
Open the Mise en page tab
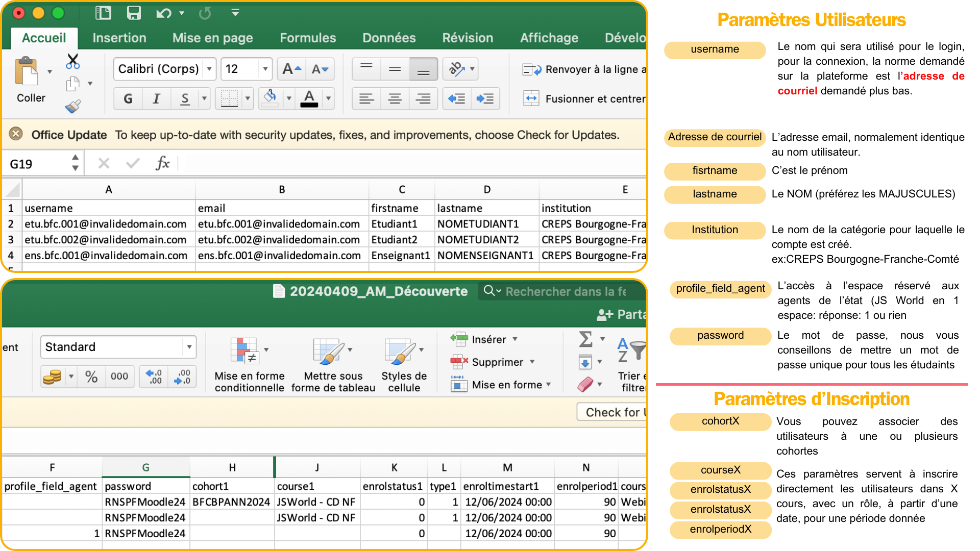[212, 38]
